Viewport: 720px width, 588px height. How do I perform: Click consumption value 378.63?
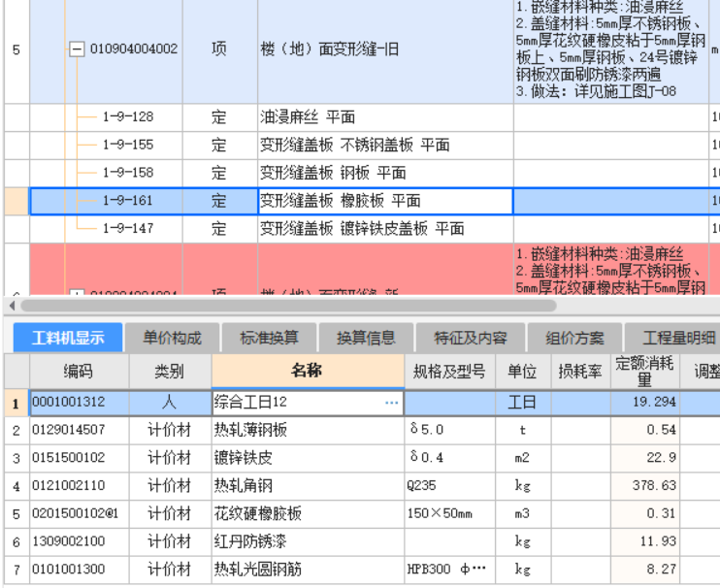(645, 486)
